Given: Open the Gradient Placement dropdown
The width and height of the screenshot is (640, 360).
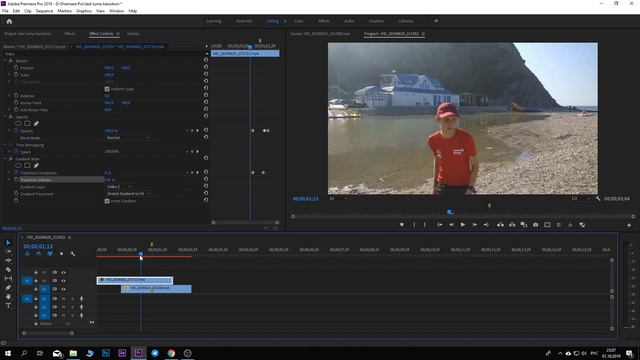Looking at the screenshot, I should [x=128, y=194].
